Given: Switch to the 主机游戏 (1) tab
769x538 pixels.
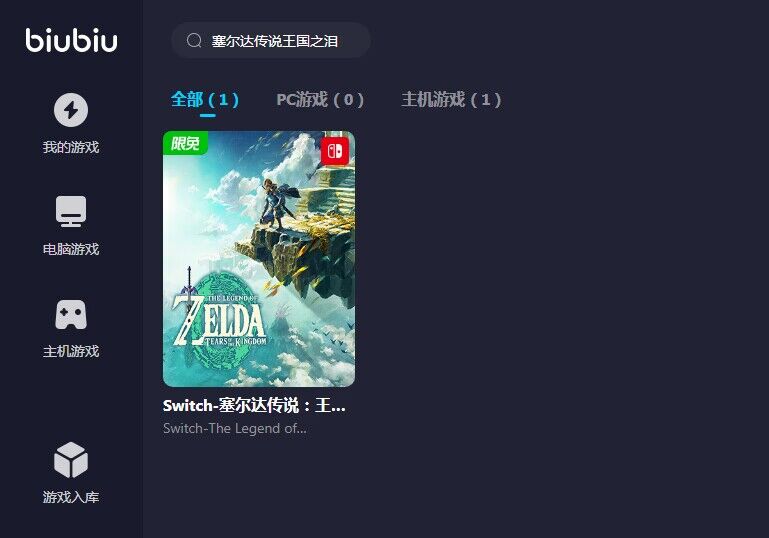Looking at the screenshot, I should [451, 100].
